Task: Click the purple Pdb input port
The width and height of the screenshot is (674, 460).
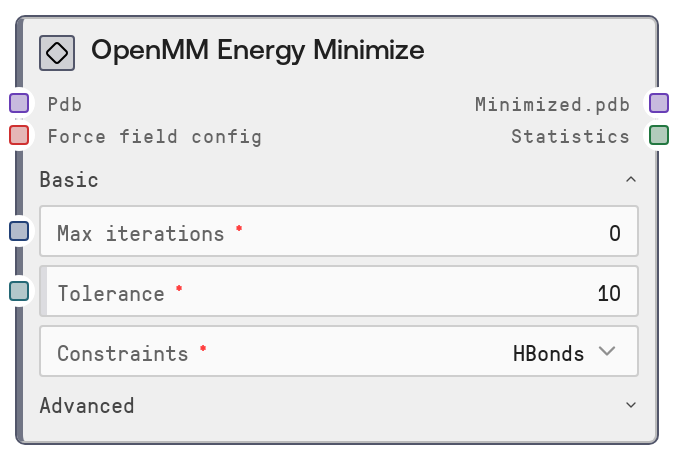Action: click(19, 103)
